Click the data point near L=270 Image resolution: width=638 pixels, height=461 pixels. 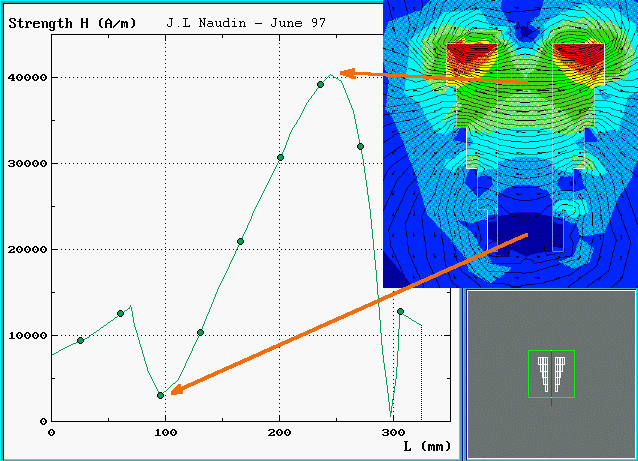(x=360, y=146)
